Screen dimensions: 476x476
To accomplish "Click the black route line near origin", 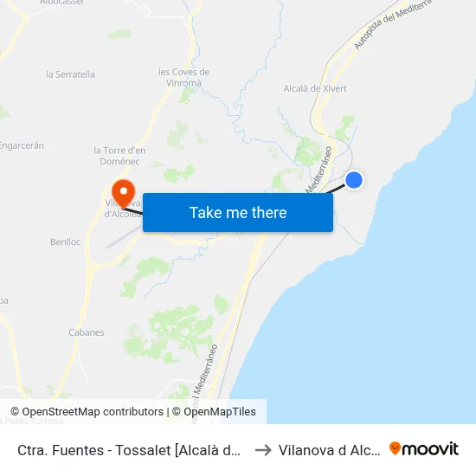I will [x=336, y=189].
